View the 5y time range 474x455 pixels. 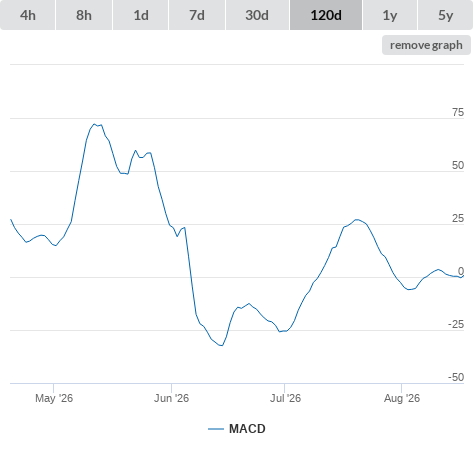445,15
